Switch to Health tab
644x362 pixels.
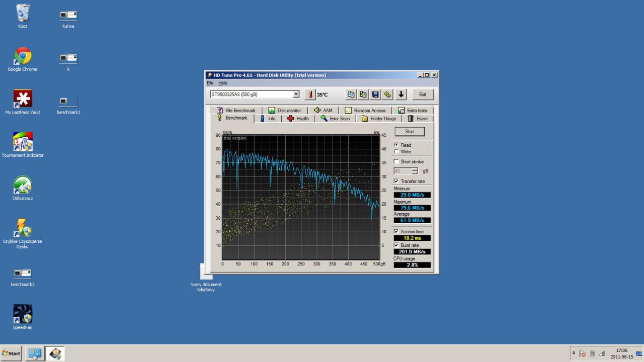click(298, 119)
